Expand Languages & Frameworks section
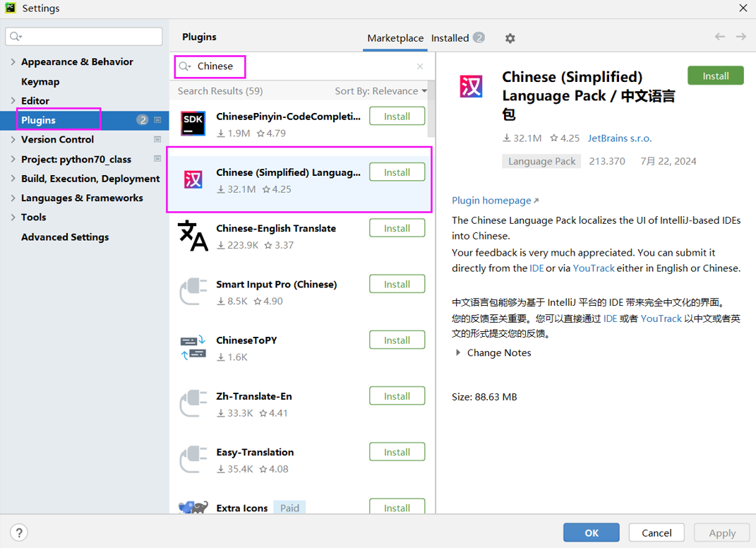The image size is (756, 548). [x=13, y=198]
